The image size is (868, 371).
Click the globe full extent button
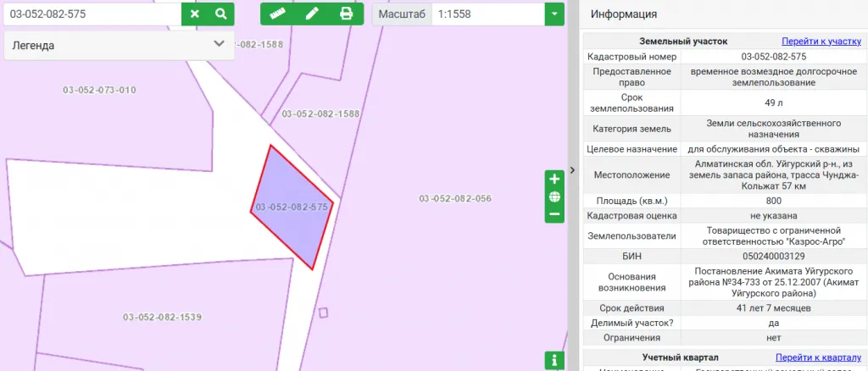[554, 197]
